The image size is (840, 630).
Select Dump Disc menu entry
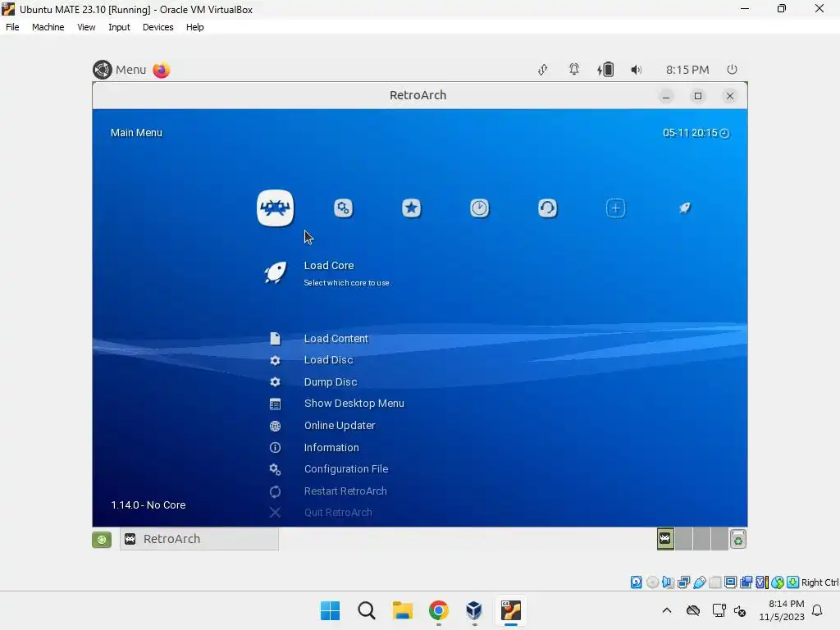pos(331,382)
